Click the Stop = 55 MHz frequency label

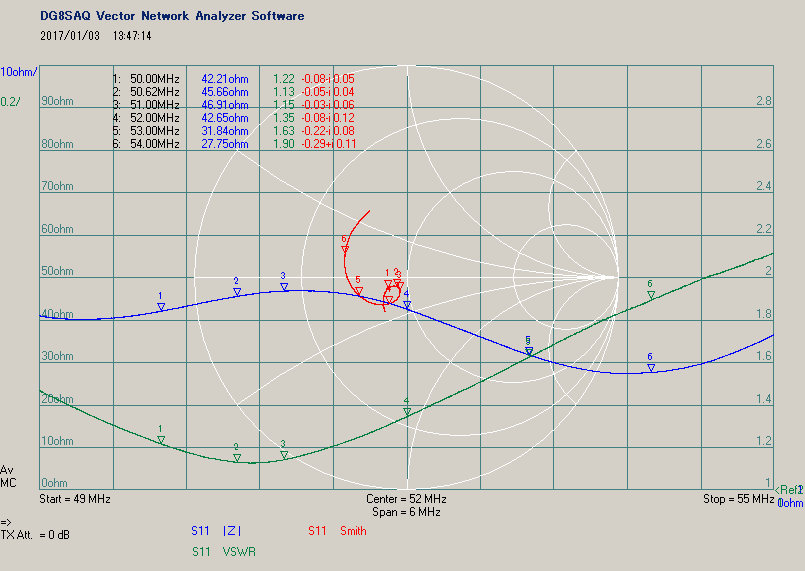(738, 499)
